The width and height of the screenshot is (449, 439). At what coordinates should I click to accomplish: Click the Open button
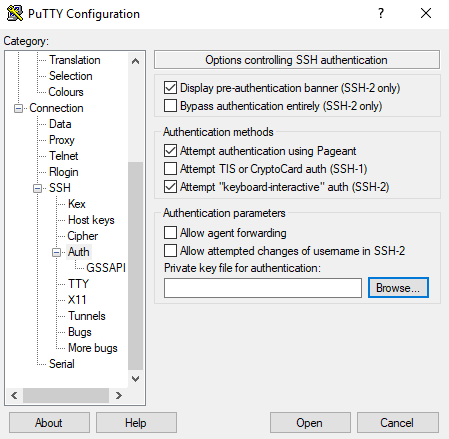click(x=310, y=423)
